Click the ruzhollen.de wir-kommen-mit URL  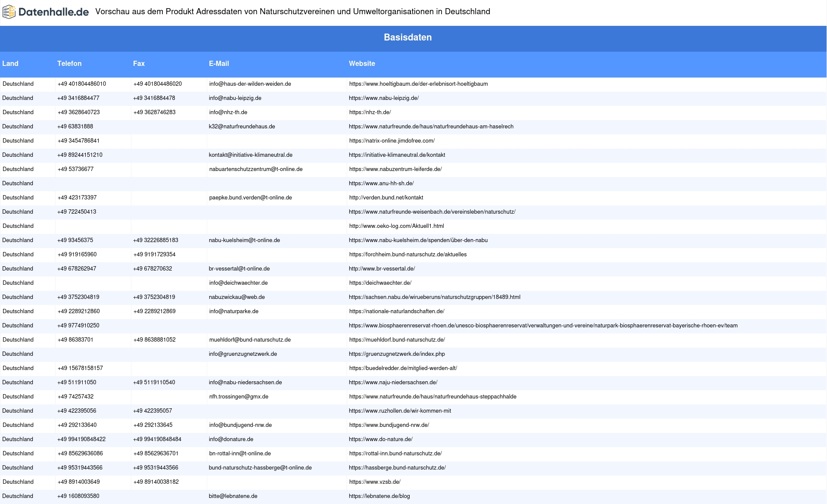[400, 411]
